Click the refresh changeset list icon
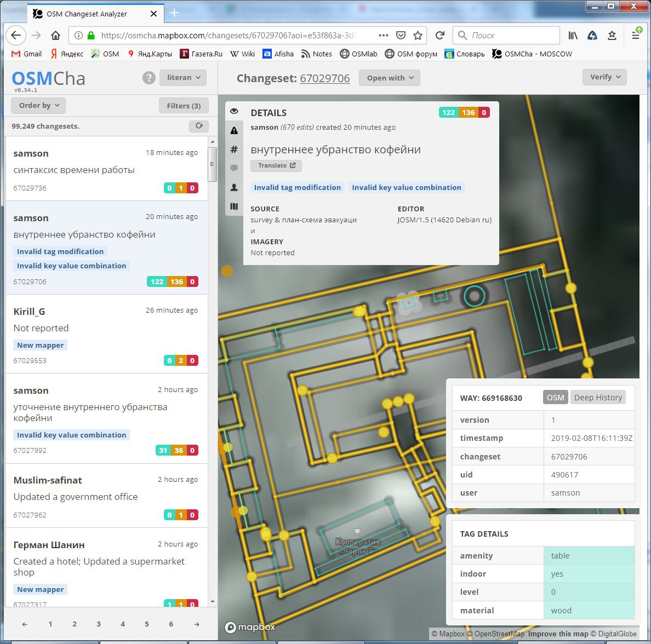 (x=199, y=126)
